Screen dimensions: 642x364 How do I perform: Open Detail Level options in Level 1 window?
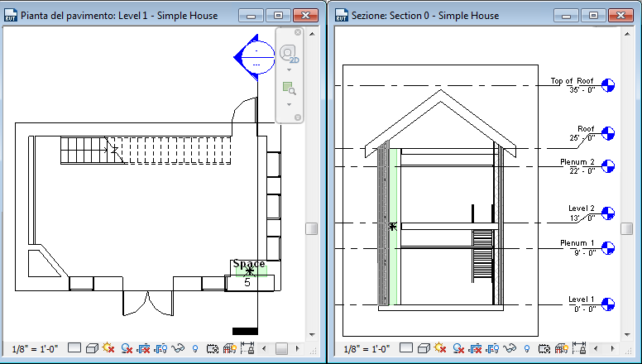click(74, 348)
